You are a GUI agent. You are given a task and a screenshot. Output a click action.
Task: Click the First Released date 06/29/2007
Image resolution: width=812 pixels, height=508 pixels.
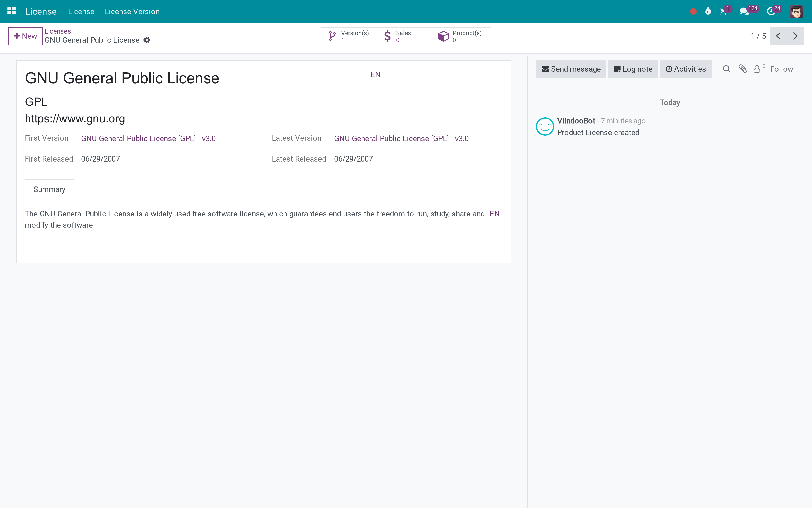pyautogui.click(x=100, y=159)
